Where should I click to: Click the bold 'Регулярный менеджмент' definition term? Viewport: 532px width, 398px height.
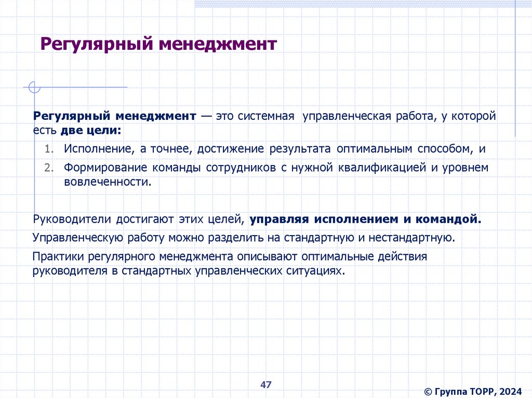point(115,116)
